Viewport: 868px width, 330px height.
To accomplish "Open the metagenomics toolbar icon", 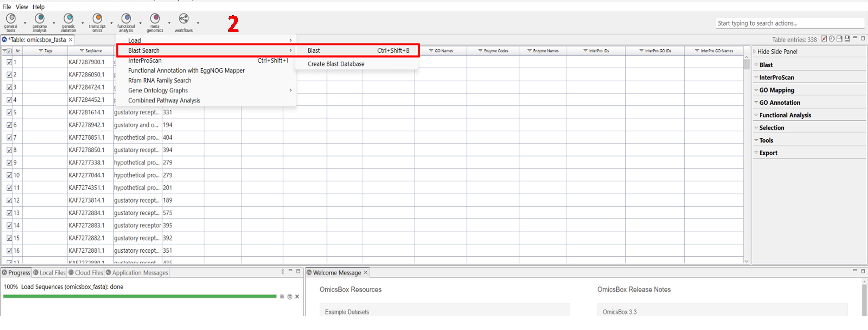I will [155, 19].
